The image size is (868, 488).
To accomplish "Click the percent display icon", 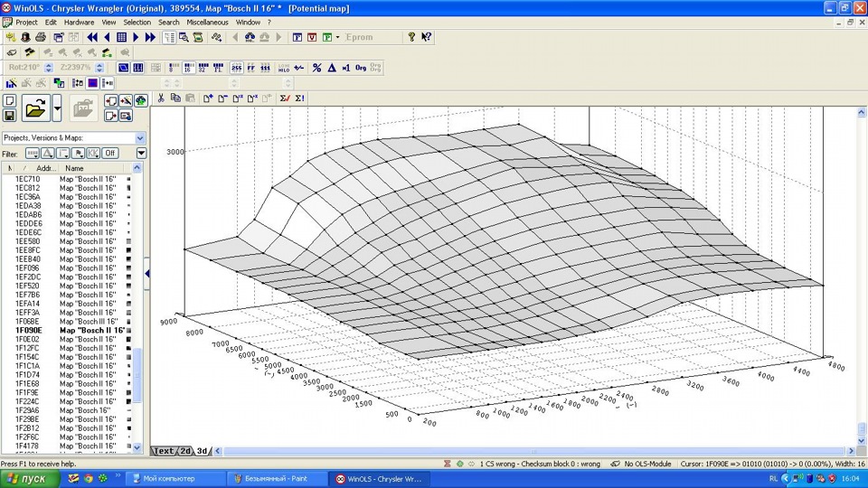I will (316, 68).
